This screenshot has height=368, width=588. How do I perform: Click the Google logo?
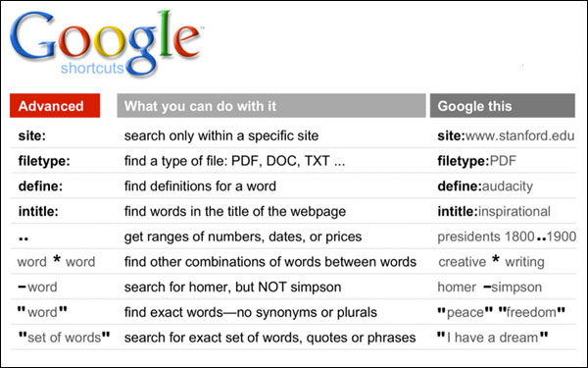(106, 43)
